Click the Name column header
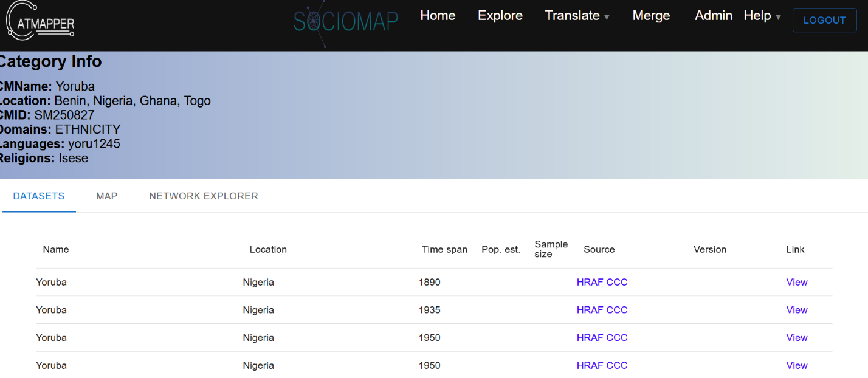The image size is (868, 378). 56,249
